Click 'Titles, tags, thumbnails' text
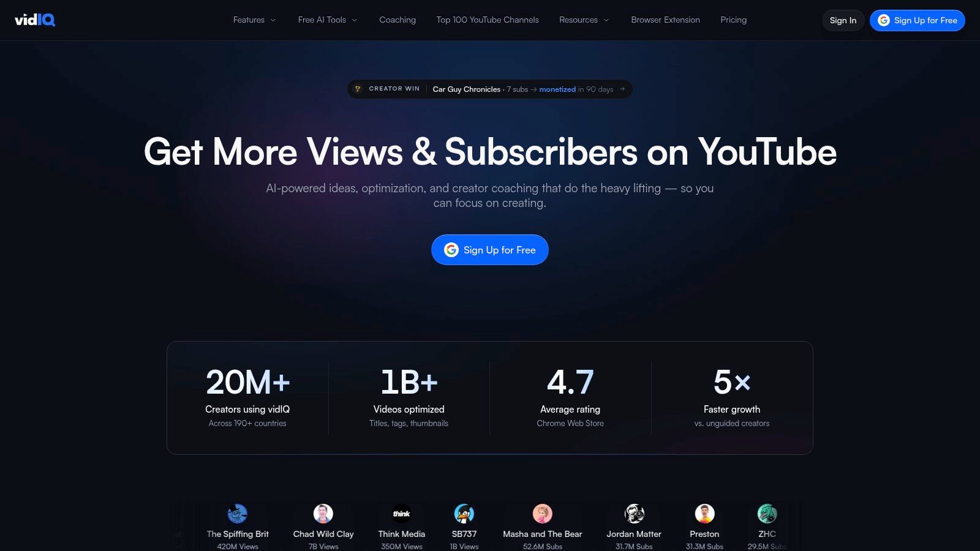This screenshot has height=551, width=980. tap(409, 423)
